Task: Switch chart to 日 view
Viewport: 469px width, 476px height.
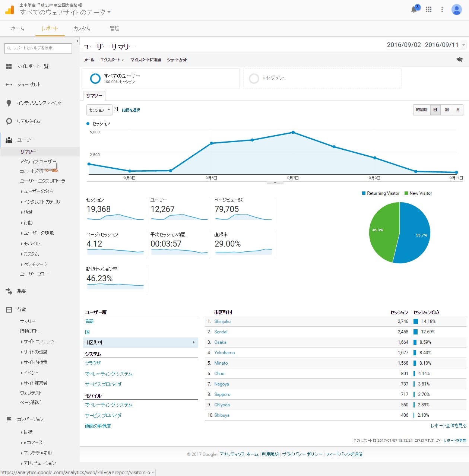Action: 435,110
